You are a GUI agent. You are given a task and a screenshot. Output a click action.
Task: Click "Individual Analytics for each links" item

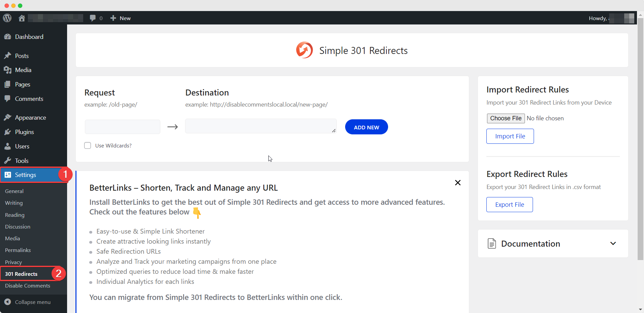click(145, 281)
